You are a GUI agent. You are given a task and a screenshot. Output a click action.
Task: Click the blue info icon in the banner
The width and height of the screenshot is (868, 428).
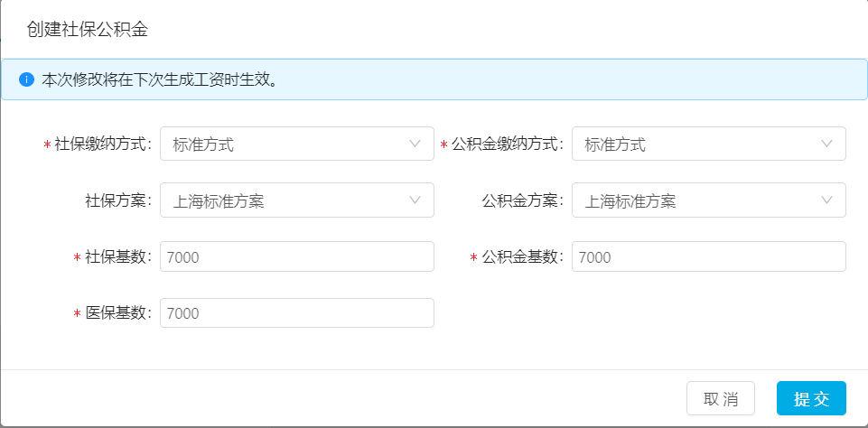pos(26,79)
